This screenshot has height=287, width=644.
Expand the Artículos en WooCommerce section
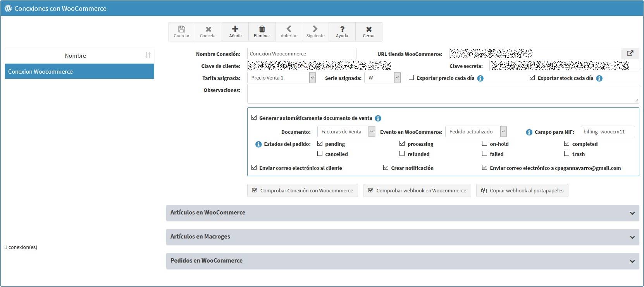pyautogui.click(x=403, y=213)
